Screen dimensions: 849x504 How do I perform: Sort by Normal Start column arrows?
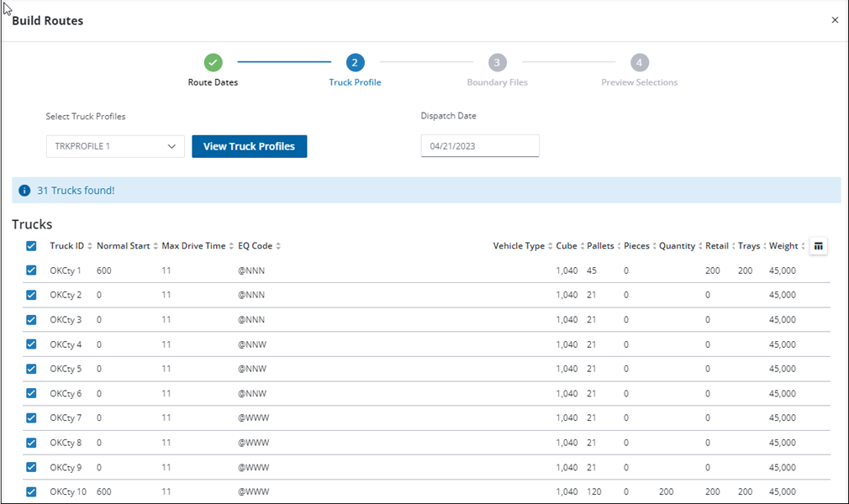(156, 246)
